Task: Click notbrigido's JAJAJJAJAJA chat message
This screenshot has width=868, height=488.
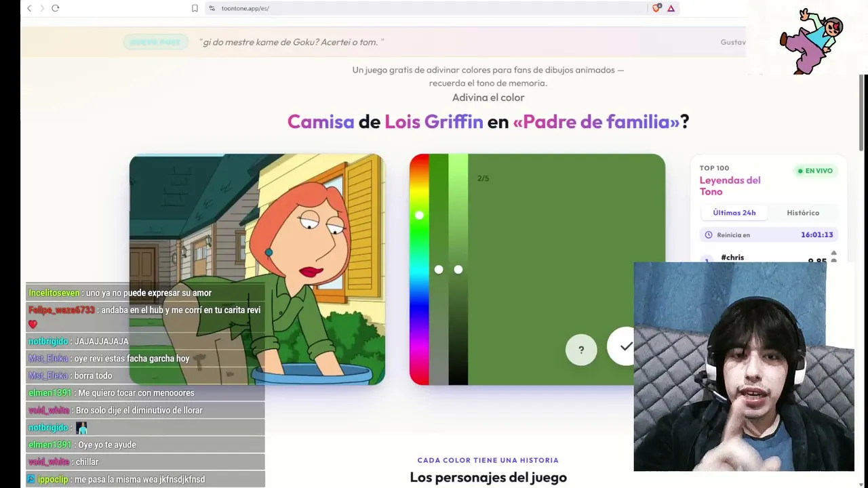Action: [x=145, y=341]
